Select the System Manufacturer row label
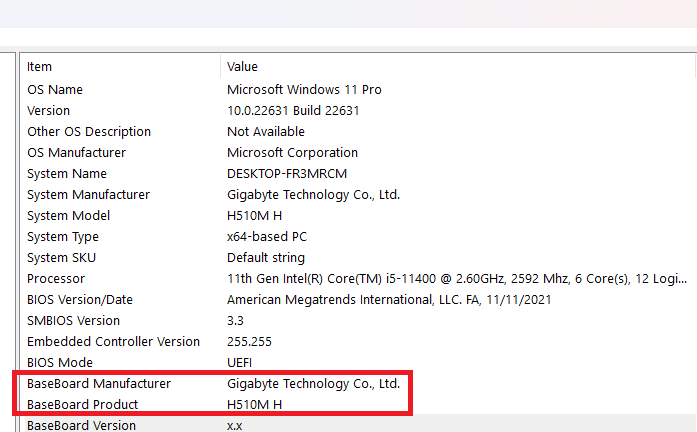Screen dimensions: 697x432 88,194
